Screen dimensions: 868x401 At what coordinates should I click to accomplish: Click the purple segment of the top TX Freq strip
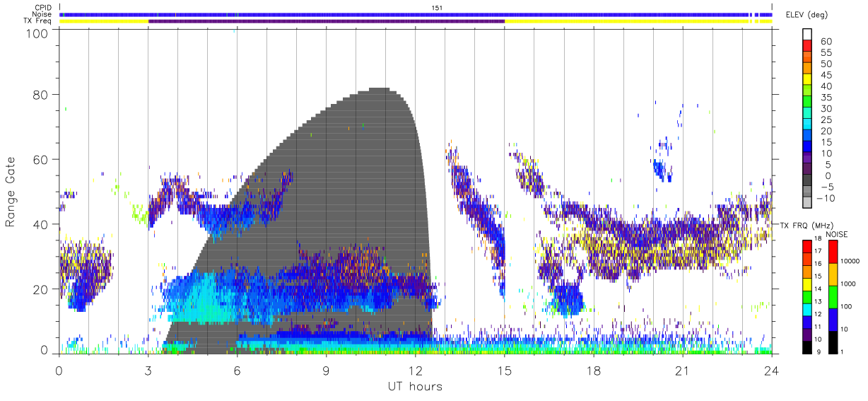(327, 21)
